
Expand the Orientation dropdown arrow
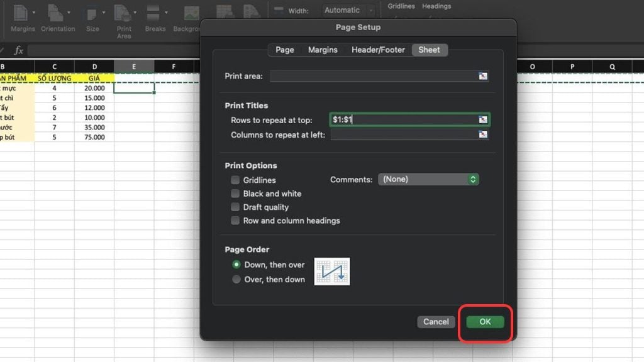tap(69, 13)
